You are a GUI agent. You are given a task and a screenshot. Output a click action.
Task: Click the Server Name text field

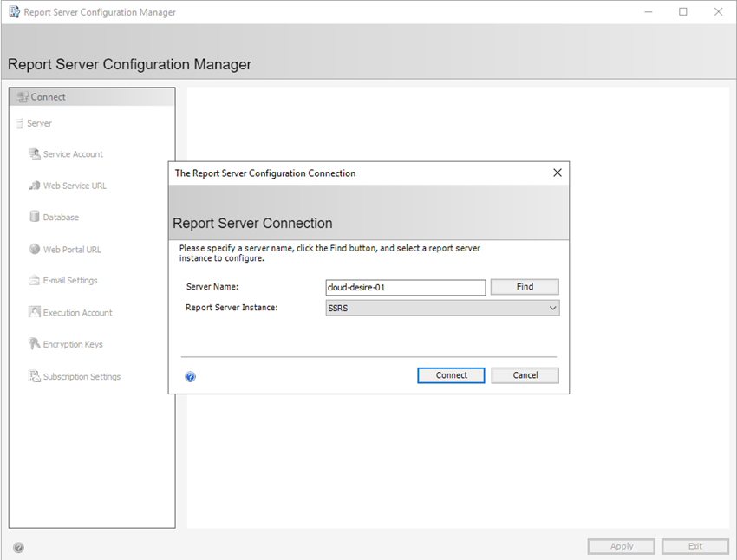pos(405,287)
